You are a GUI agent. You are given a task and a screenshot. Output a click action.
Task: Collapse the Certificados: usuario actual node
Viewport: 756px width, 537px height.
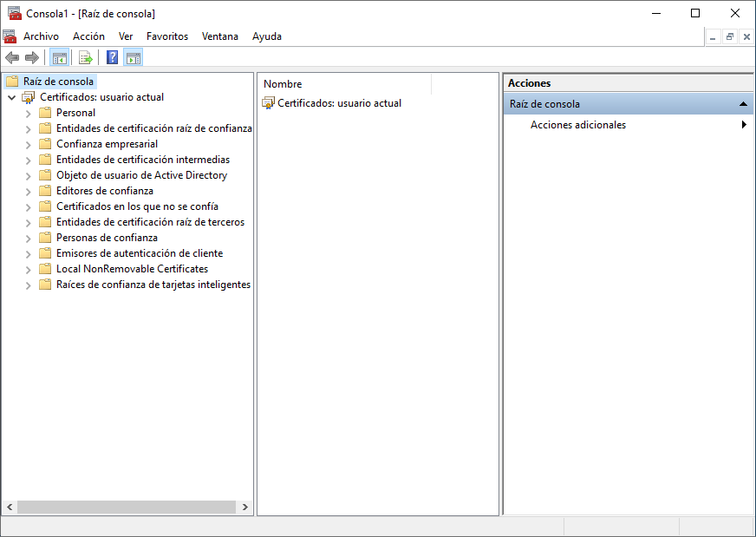pyautogui.click(x=11, y=97)
